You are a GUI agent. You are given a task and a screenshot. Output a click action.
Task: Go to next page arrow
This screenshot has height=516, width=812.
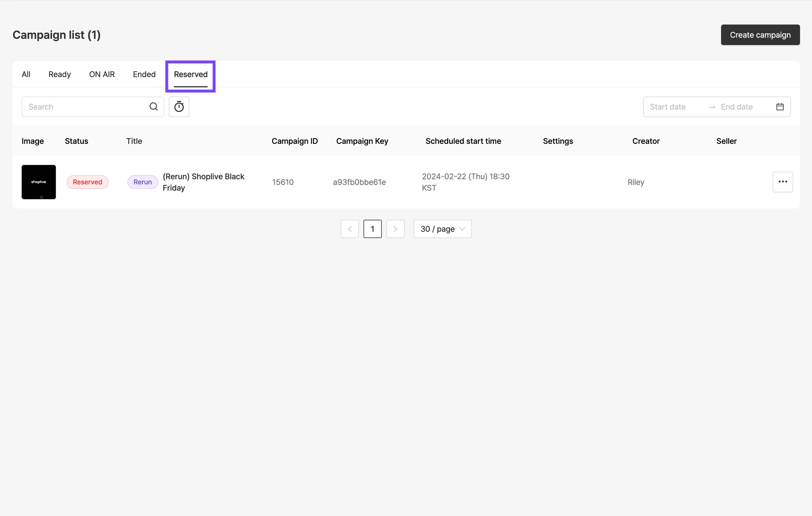[396, 229]
